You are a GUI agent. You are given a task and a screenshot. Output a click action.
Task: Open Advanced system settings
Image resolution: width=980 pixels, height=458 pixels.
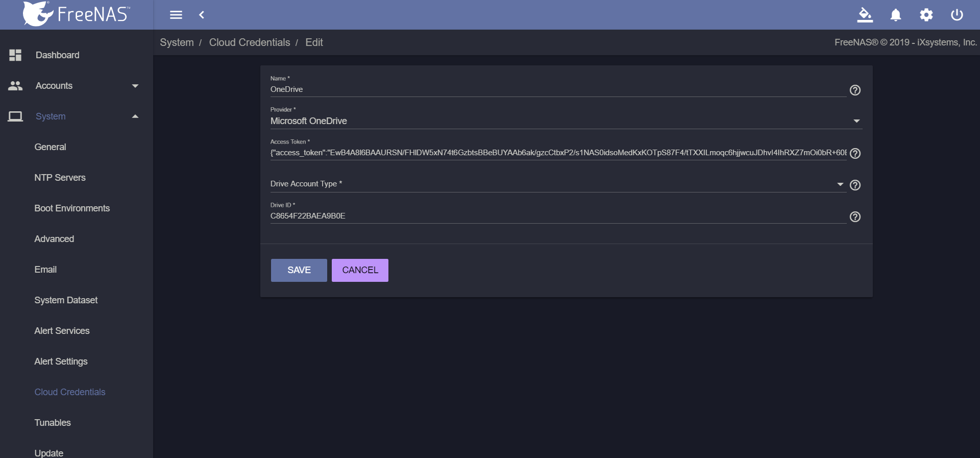pyautogui.click(x=54, y=239)
